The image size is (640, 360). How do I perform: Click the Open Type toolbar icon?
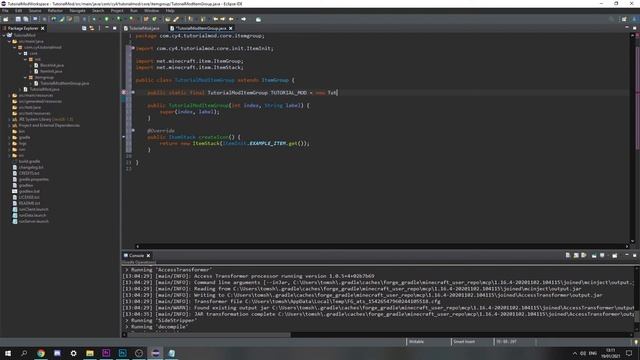(168, 19)
